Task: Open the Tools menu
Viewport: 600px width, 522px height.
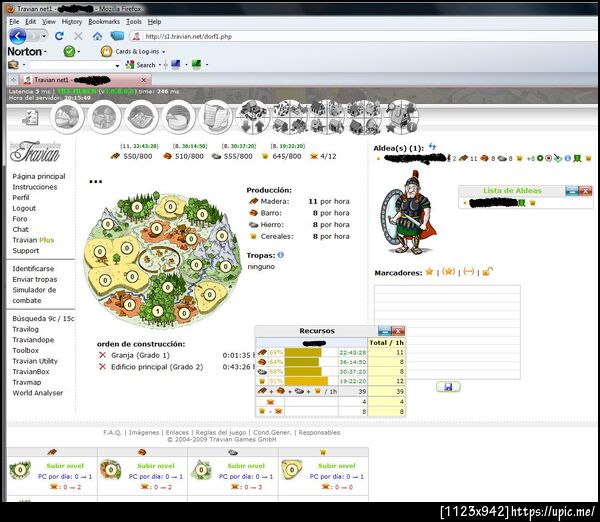Action: click(134, 22)
